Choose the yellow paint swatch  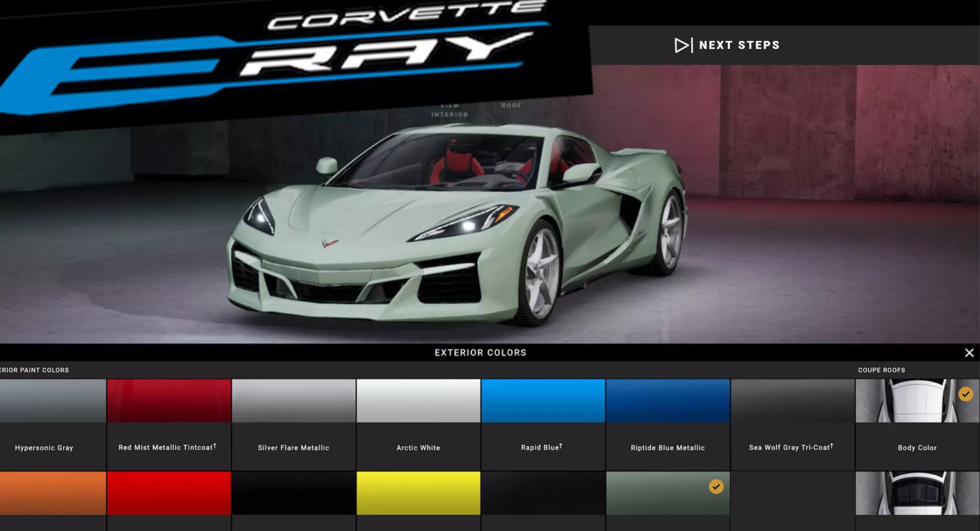(x=418, y=493)
